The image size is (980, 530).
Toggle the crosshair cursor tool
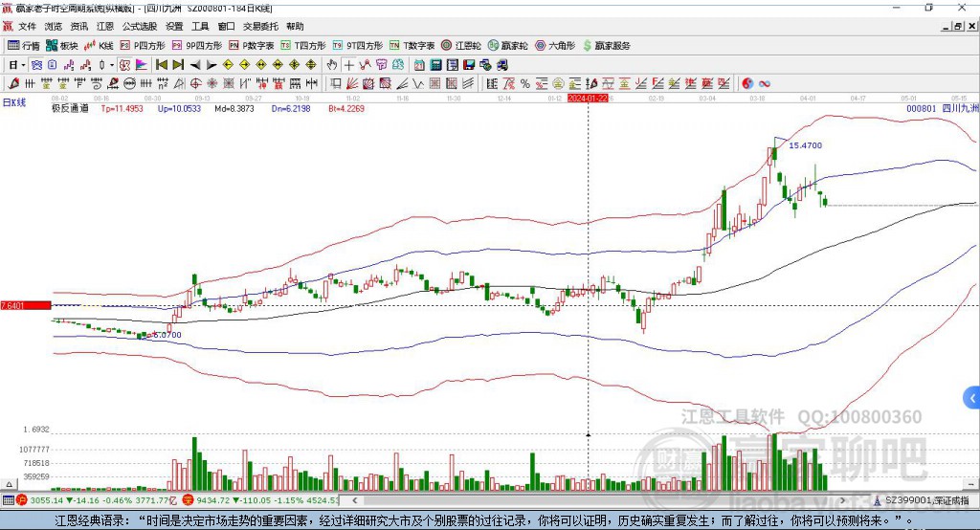click(348, 65)
